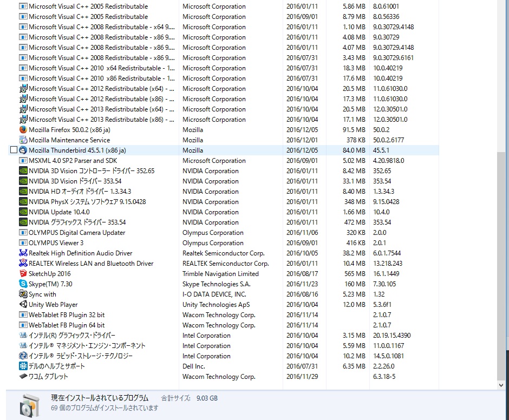Select Microsoft Visual C++ 2010 x64 Redistributable row
This screenshot has width=509, height=420.
click(223, 68)
